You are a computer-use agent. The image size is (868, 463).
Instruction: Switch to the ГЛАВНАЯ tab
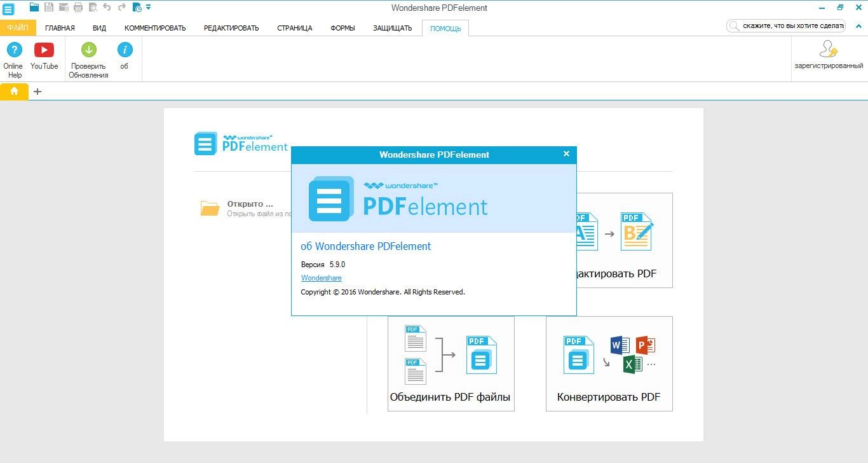click(x=60, y=28)
